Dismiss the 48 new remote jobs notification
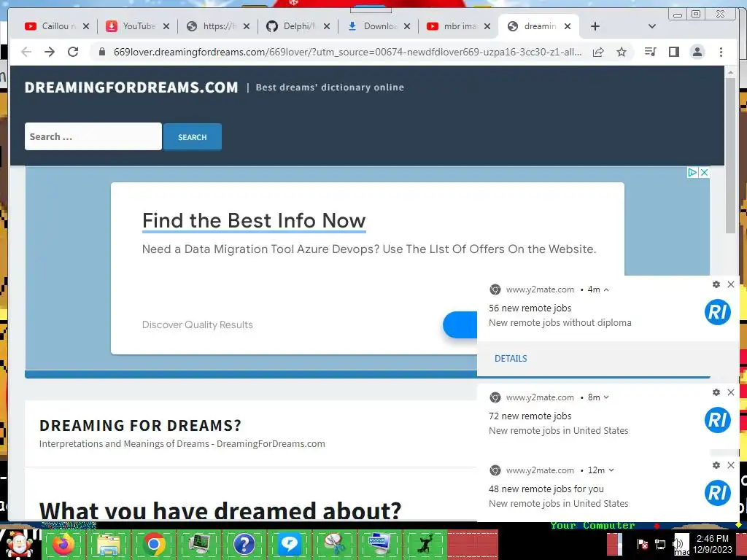This screenshot has width=747, height=560. [x=731, y=465]
